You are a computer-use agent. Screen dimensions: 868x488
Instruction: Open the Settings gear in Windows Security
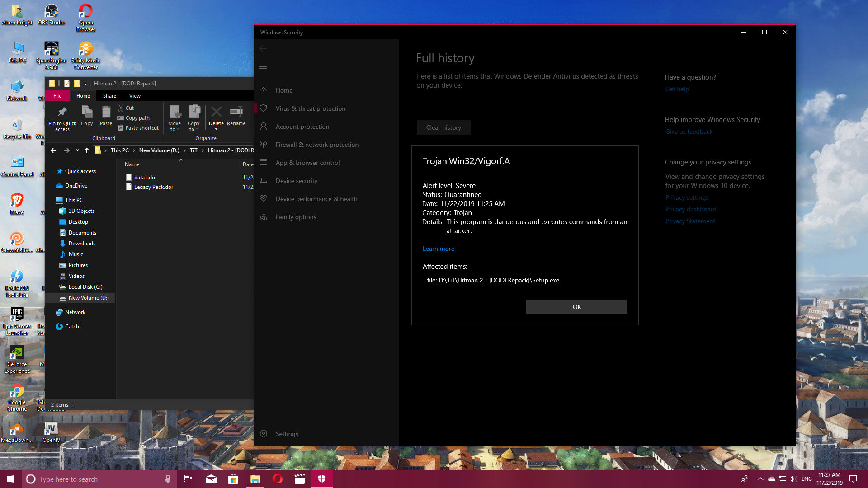click(264, 434)
